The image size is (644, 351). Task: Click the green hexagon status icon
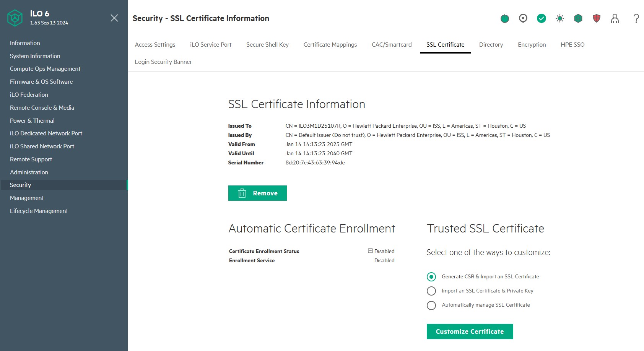pos(578,18)
